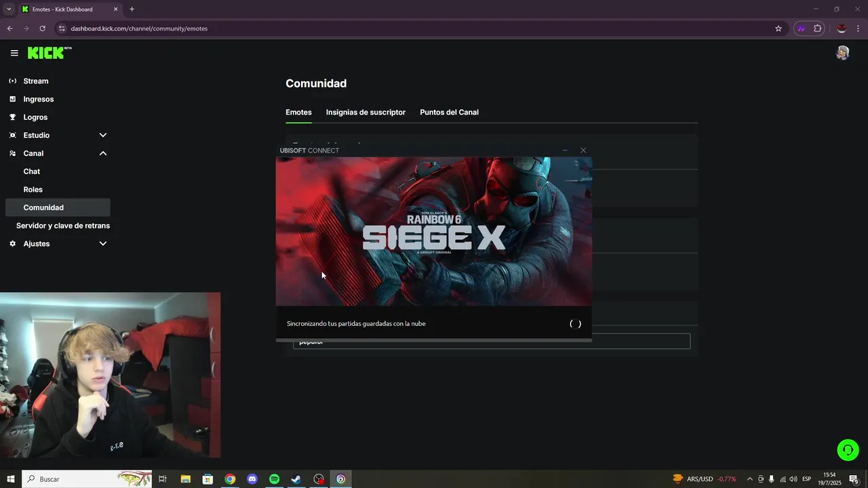Close the Emotes - Kick Dashboard tab

coord(115,9)
